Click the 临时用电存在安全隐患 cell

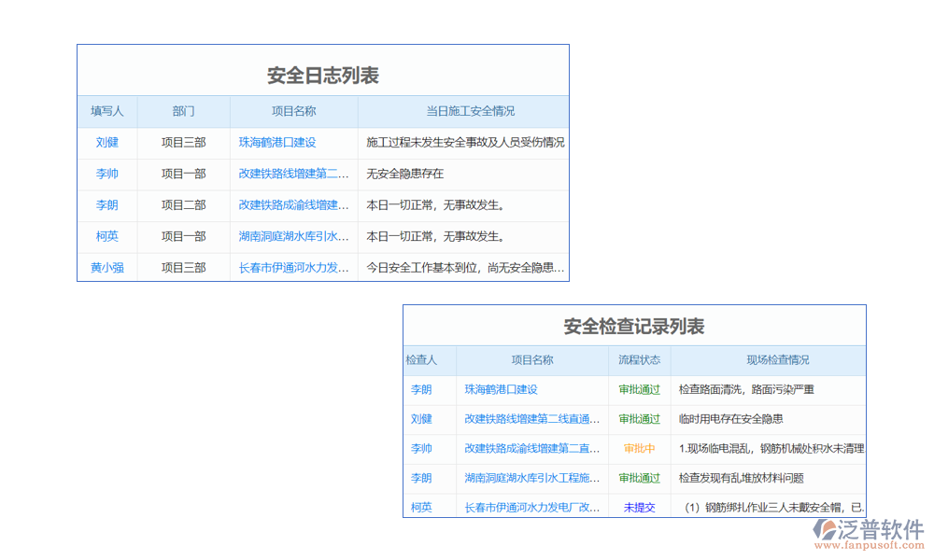(x=730, y=419)
